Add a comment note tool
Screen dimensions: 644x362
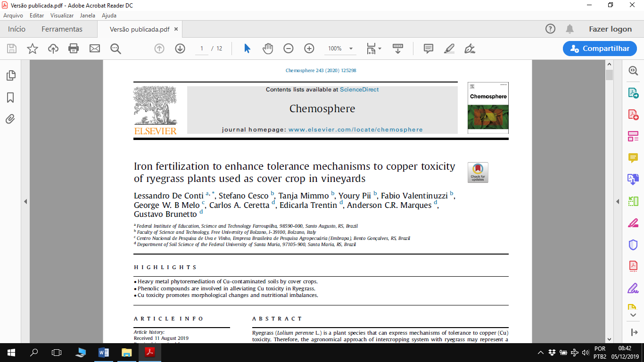[428, 49]
